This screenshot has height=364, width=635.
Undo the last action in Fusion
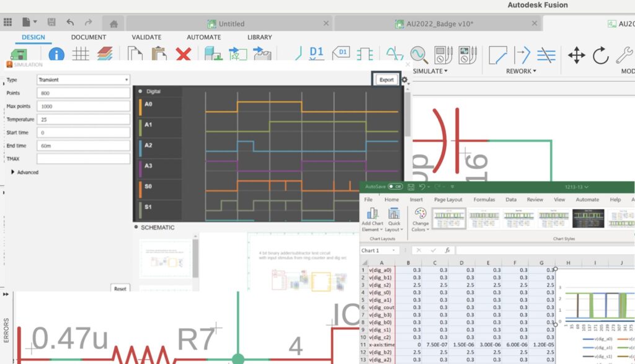pos(70,22)
